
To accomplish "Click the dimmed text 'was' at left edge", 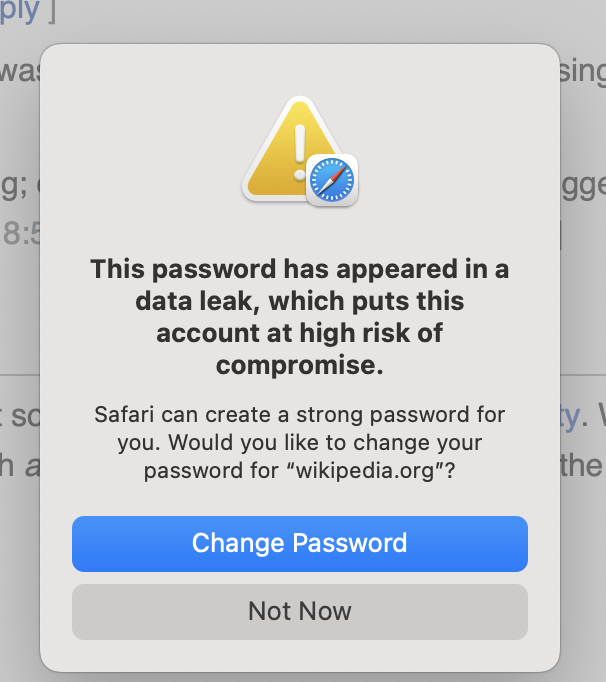I will click(20, 72).
